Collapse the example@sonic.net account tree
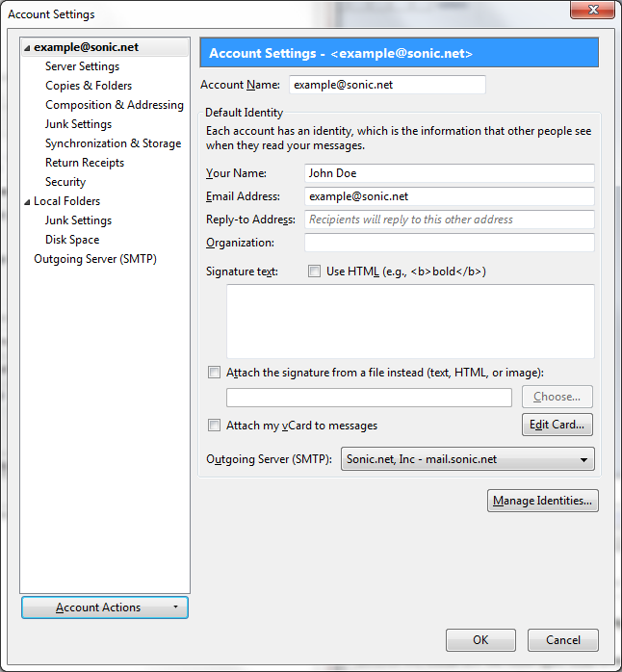The width and height of the screenshot is (622, 672). point(27,47)
